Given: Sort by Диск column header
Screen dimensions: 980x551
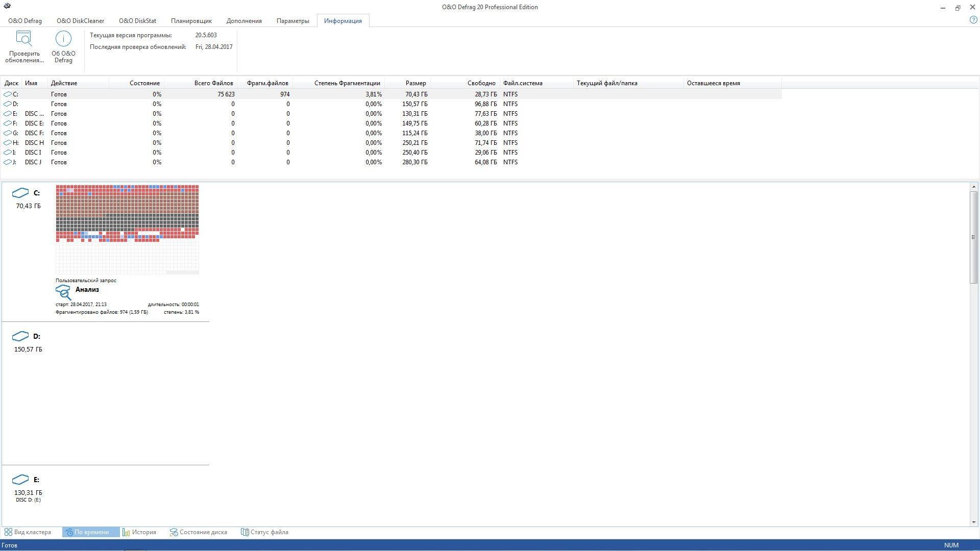Looking at the screenshot, I should pos(11,83).
